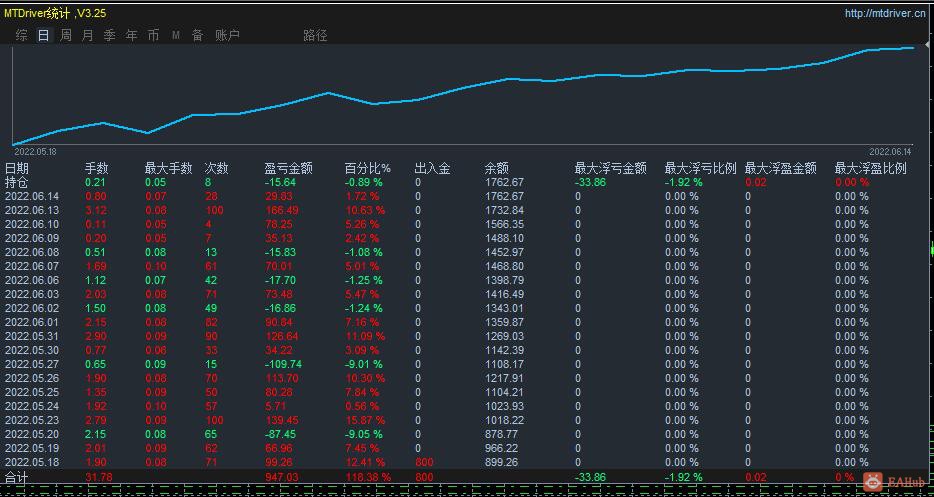Switch to the 综 summary tab
The height and width of the screenshot is (497, 934).
21,35
